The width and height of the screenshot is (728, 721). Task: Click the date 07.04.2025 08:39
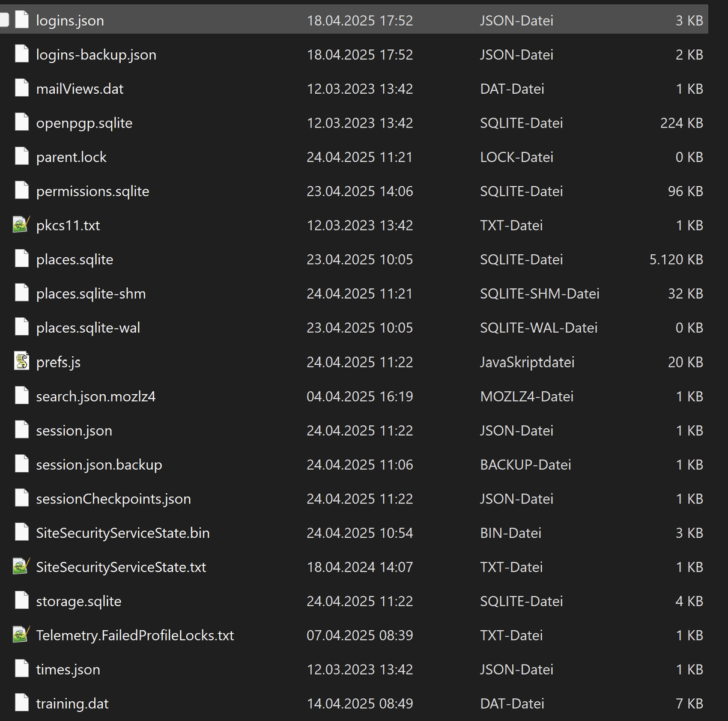[360, 635]
